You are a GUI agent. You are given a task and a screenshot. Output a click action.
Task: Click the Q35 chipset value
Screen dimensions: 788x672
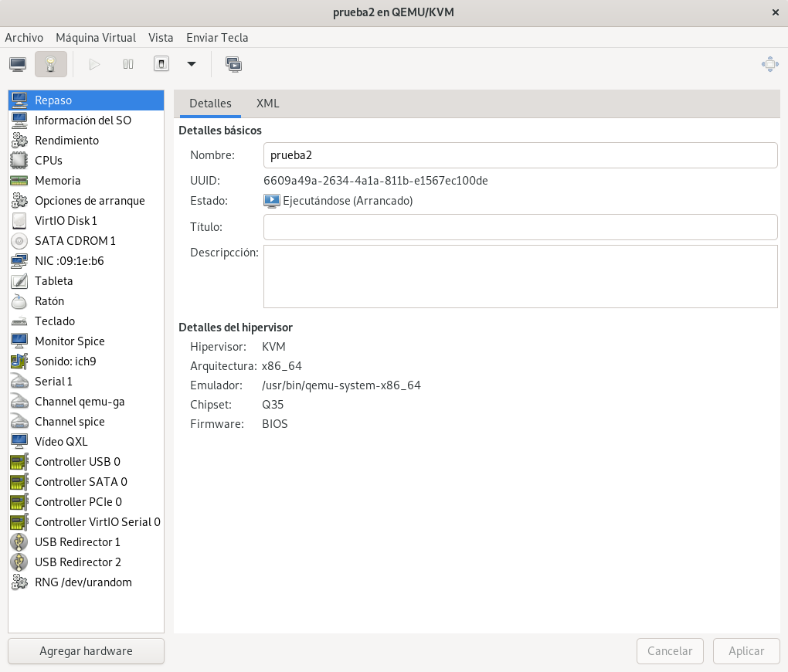273,405
